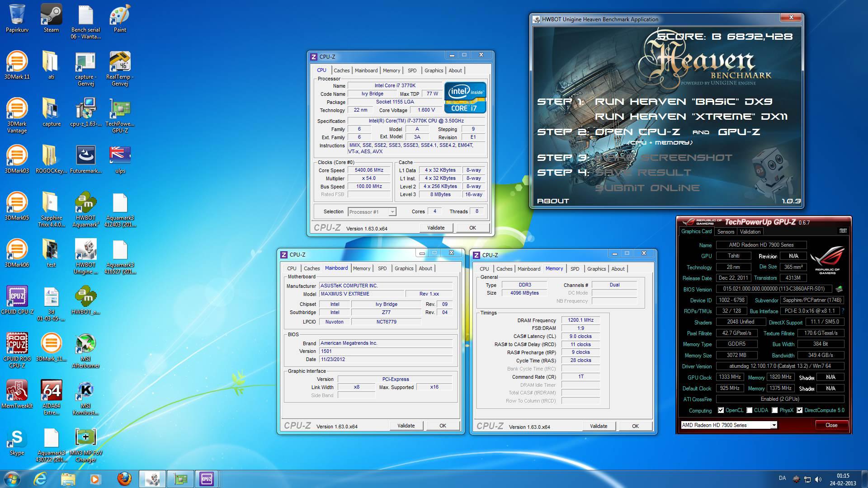Click OK in the Memory CPU-Z window
Screen dimensions: 868x488
[635, 426]
